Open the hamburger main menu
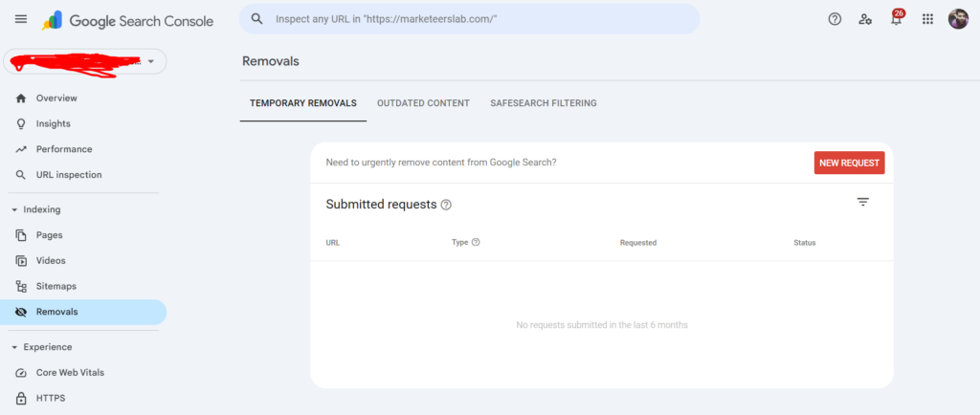The height and width of the screenshot is (415, 980). (21, 19)
